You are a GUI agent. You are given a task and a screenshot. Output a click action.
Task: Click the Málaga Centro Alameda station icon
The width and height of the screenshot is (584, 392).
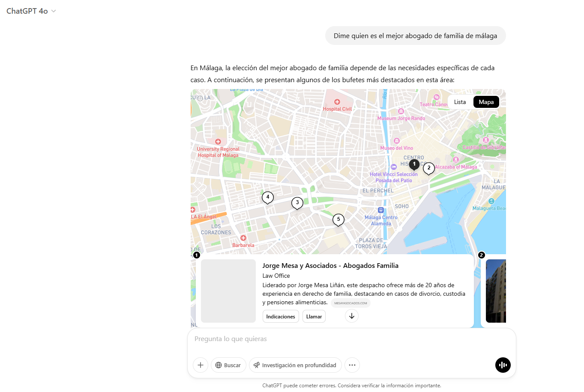(x=380, y=210)
